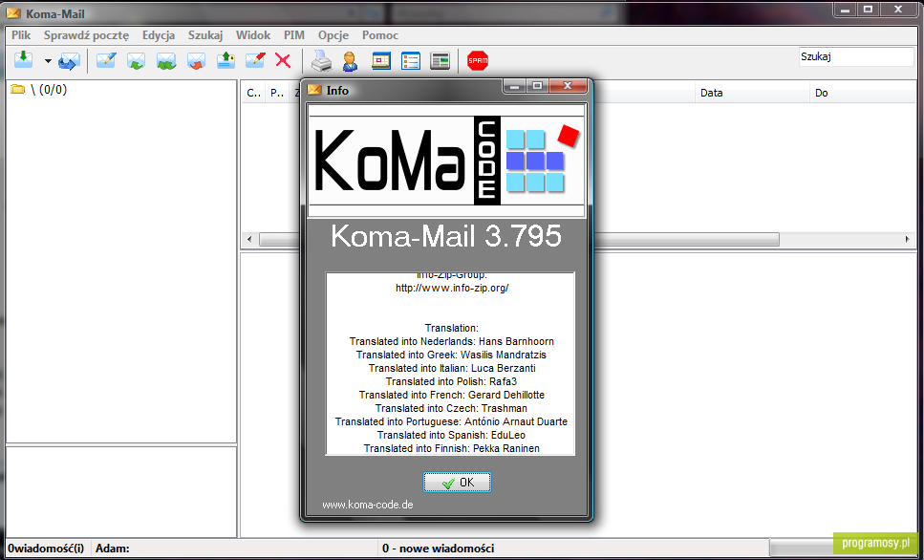The width and height of the screenshot is (924, 560).
Task: Click 'Translated into Greek: Wasilis Mandratzis' line
Action: (451, 355)
